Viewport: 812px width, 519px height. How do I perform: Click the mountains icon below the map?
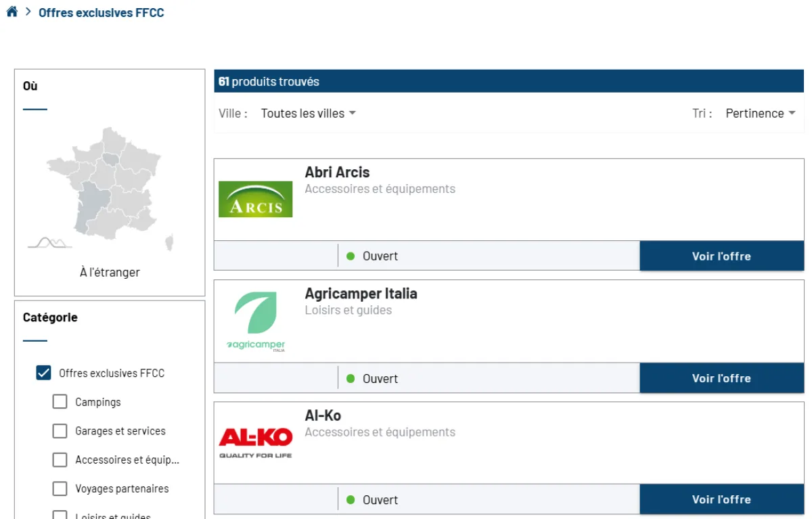click(x=50, y=243)
